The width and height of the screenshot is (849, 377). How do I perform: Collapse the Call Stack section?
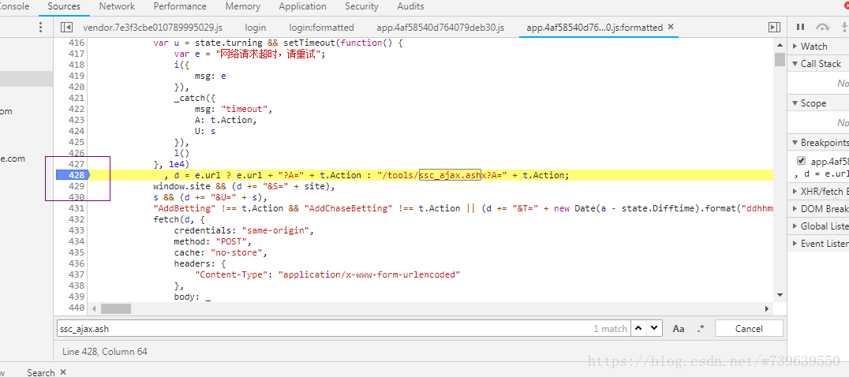818,64
